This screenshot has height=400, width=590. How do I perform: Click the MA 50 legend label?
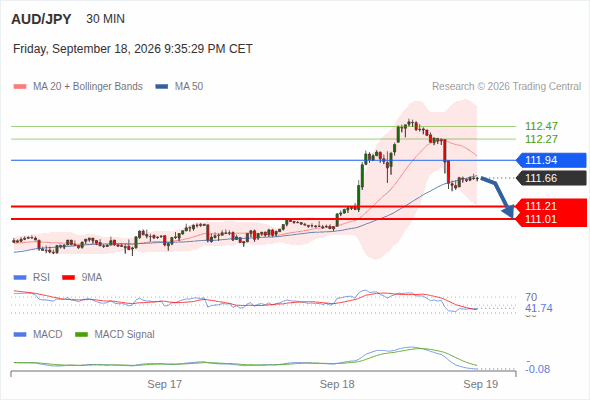click(x=189, y=87)
